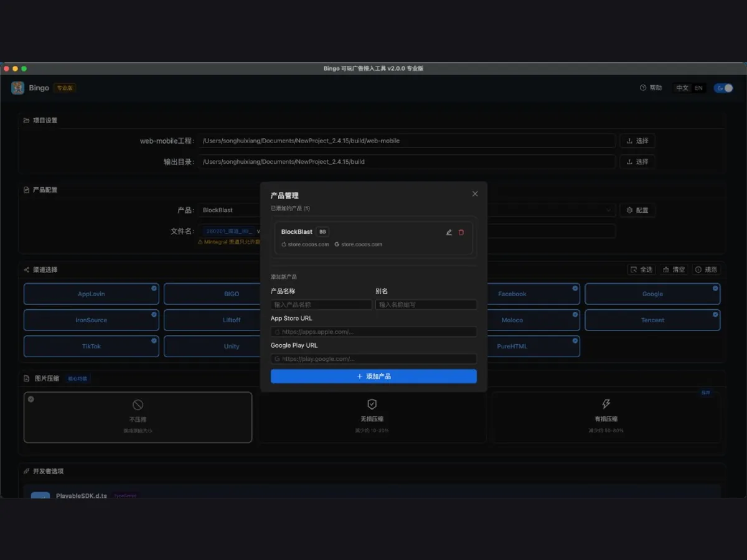The width and height of the screenshot is (747, 560).
Task: Open 帮助 help in the header
Action: pyautogui.click(x=651, y=88)
